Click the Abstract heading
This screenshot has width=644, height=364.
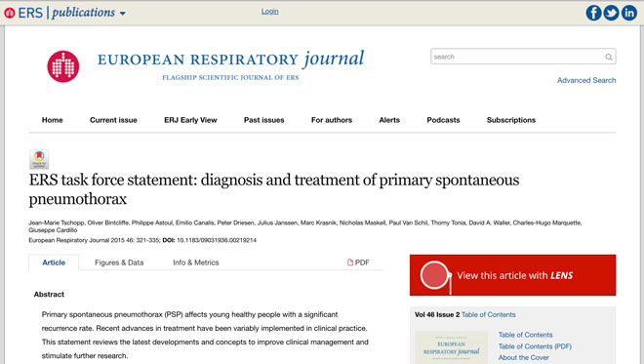[x=49, y=294]
